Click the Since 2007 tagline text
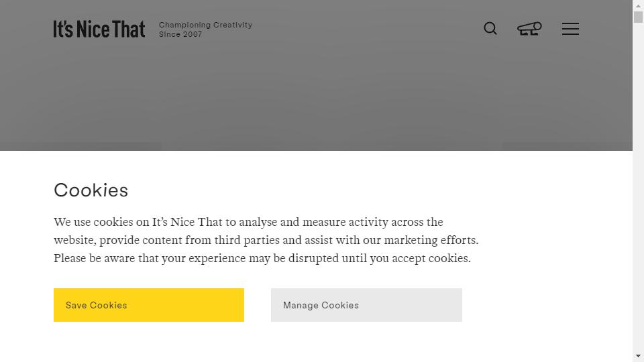Image resolution: width=644 pixels, height=362 pixels. coord(180,34)
